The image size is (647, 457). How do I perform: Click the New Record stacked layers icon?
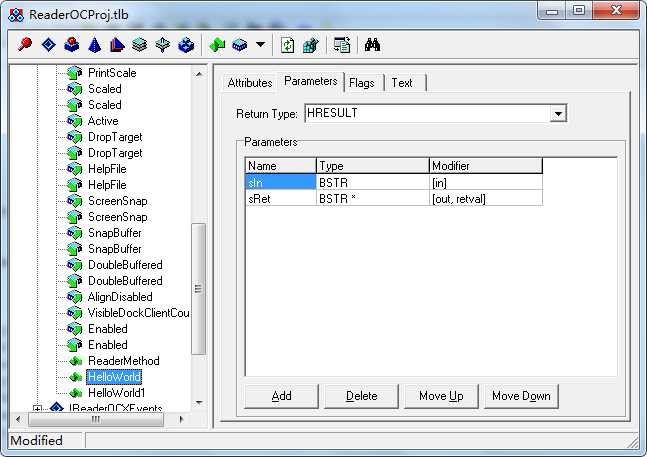139,45
